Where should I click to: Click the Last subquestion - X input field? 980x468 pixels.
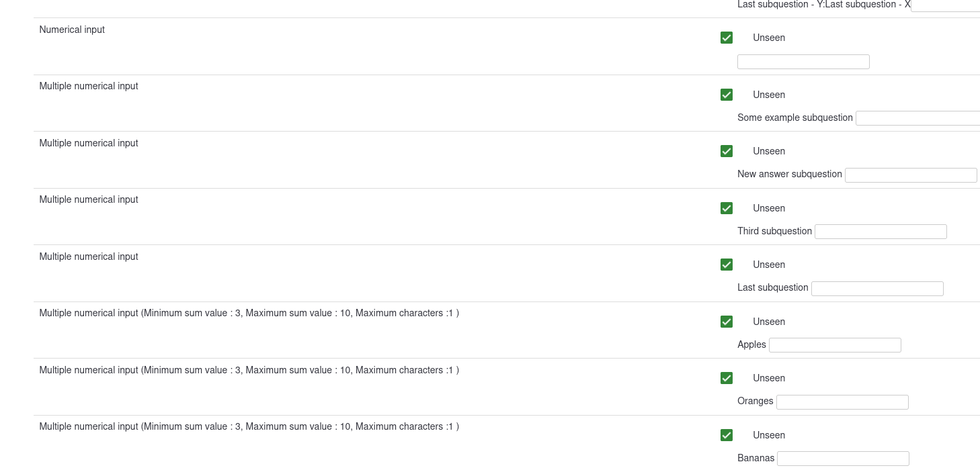click(945, 5)
